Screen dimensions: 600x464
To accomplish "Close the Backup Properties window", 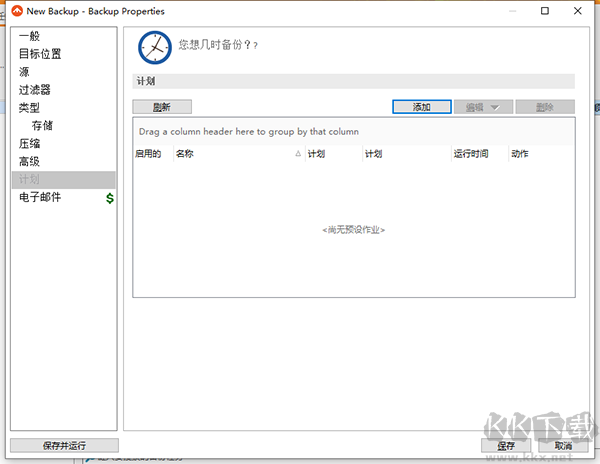I will (x=578, y=11).
